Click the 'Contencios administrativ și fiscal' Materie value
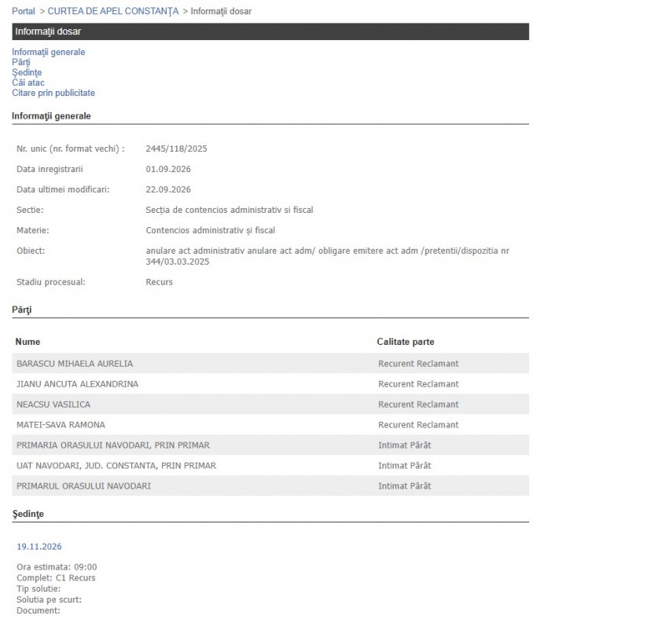The height and width of the screenshot is (623, 672). (x=211, y=230)
